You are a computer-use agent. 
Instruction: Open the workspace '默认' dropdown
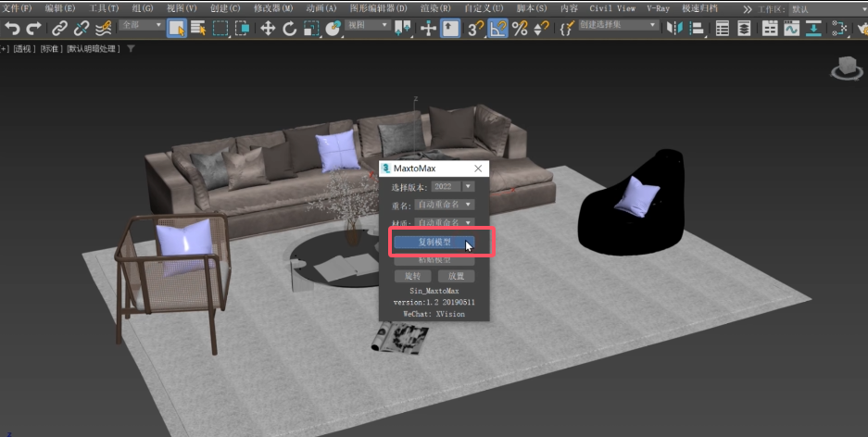point(827,9)
